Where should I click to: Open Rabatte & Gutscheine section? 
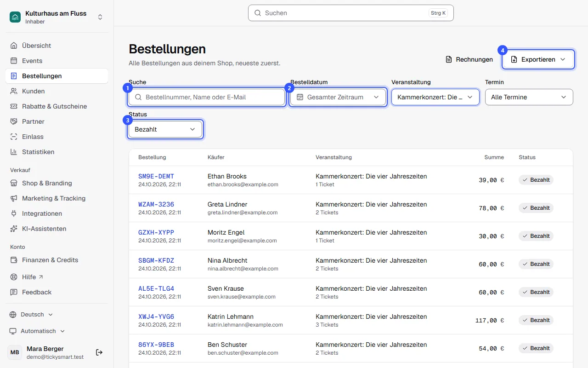point(57,106)
